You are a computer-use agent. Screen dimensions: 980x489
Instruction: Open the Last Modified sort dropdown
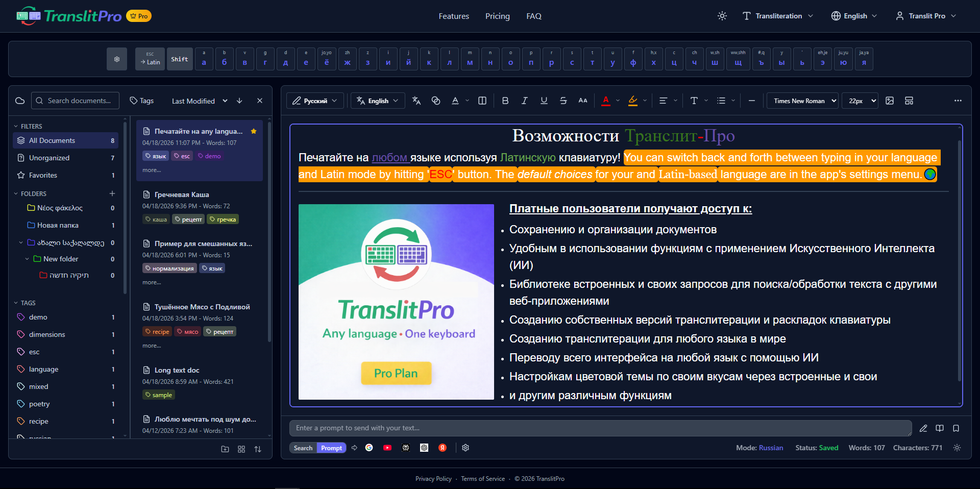pos(200,101)
